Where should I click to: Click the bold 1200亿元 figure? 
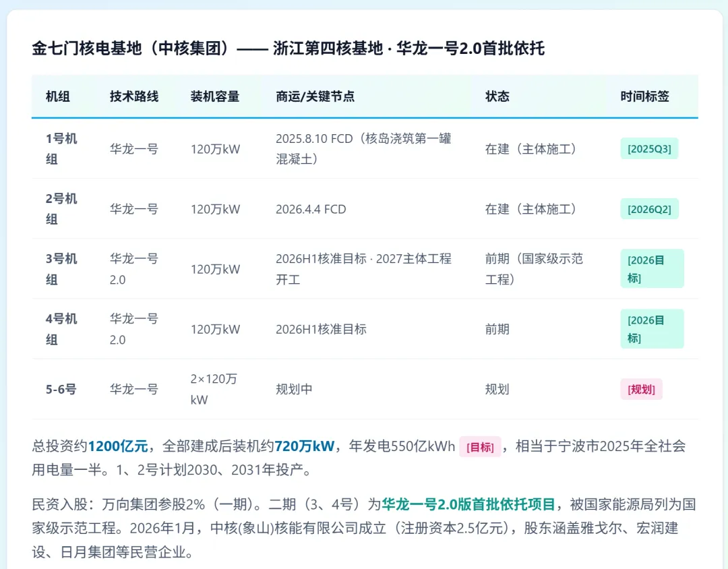(118, 446)
